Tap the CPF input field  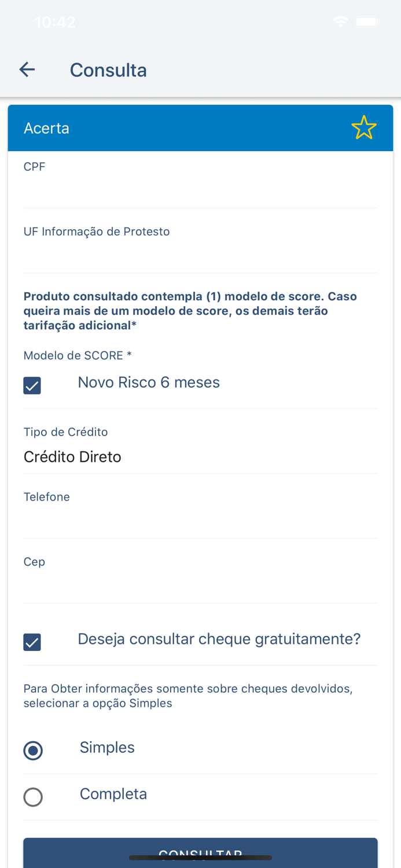coord(200,185)
